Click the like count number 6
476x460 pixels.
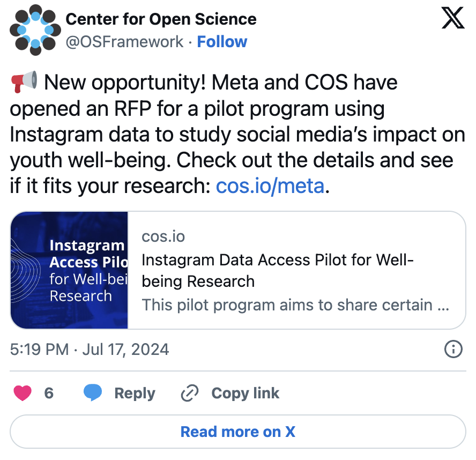(x=49, y=393)
